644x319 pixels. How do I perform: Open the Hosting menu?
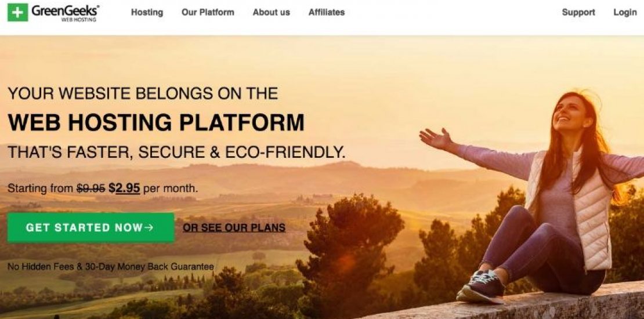(147, 12)
